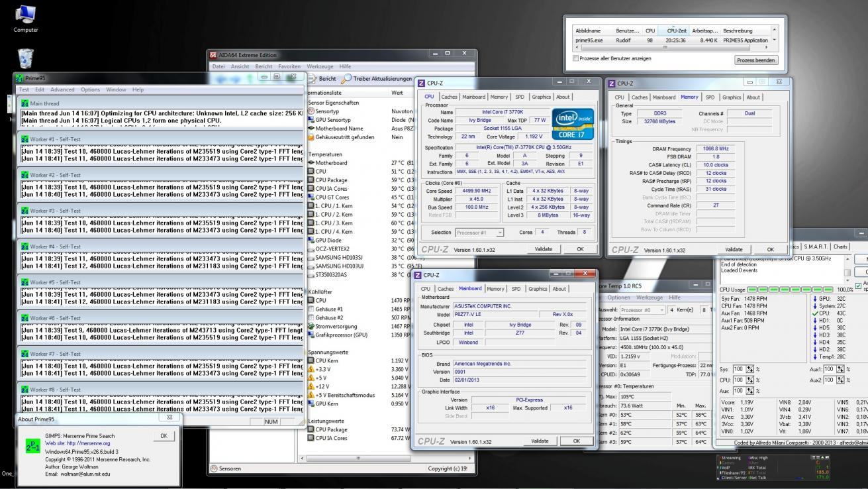Click the Stromversorgung fan icon
The image size is (868, 489).
312,326
